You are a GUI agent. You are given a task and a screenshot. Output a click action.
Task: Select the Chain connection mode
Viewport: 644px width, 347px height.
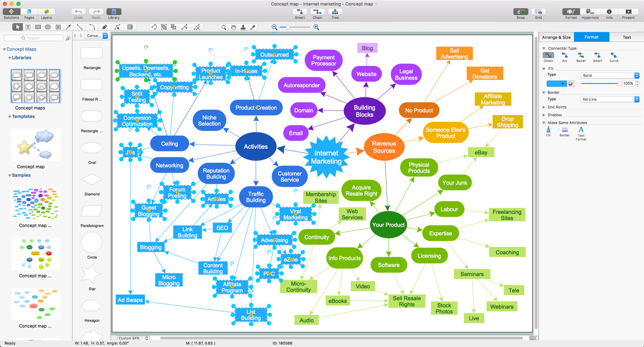tap(317, 13)
